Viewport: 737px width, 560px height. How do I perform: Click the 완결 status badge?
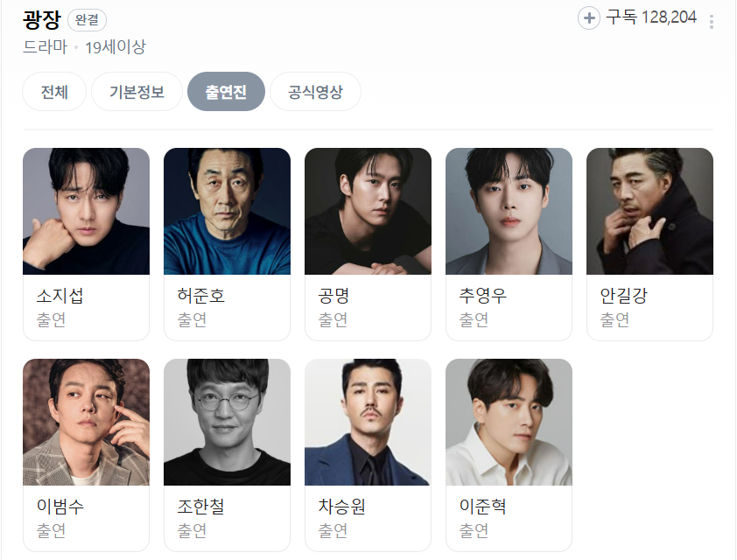coord(87,20)
